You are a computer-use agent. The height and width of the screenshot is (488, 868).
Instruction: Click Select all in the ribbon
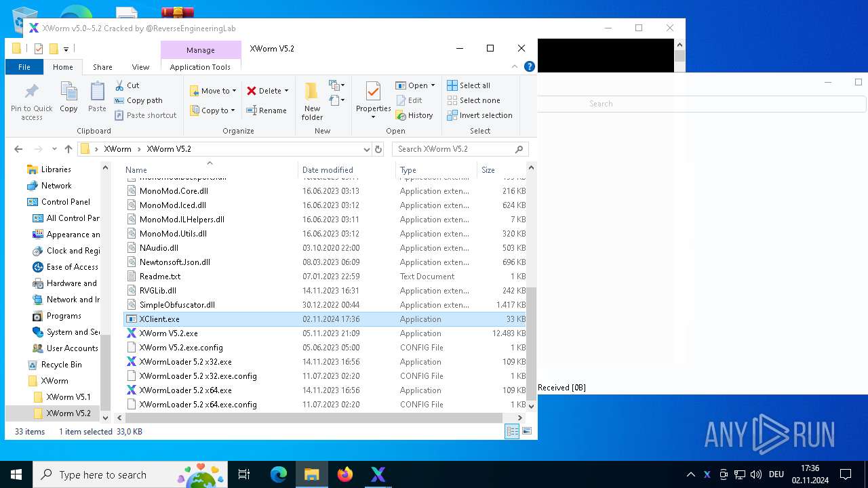point(469,85)
